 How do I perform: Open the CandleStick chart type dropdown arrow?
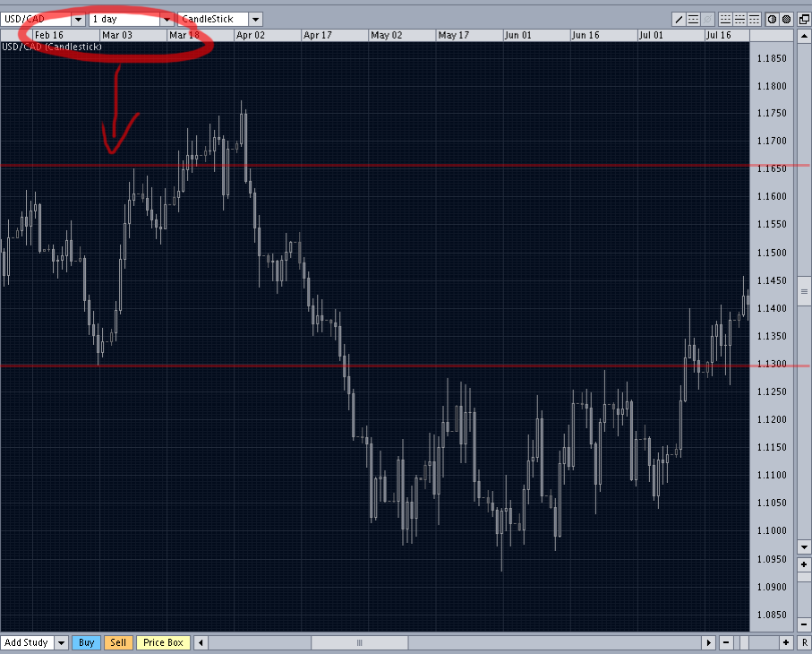255,20
